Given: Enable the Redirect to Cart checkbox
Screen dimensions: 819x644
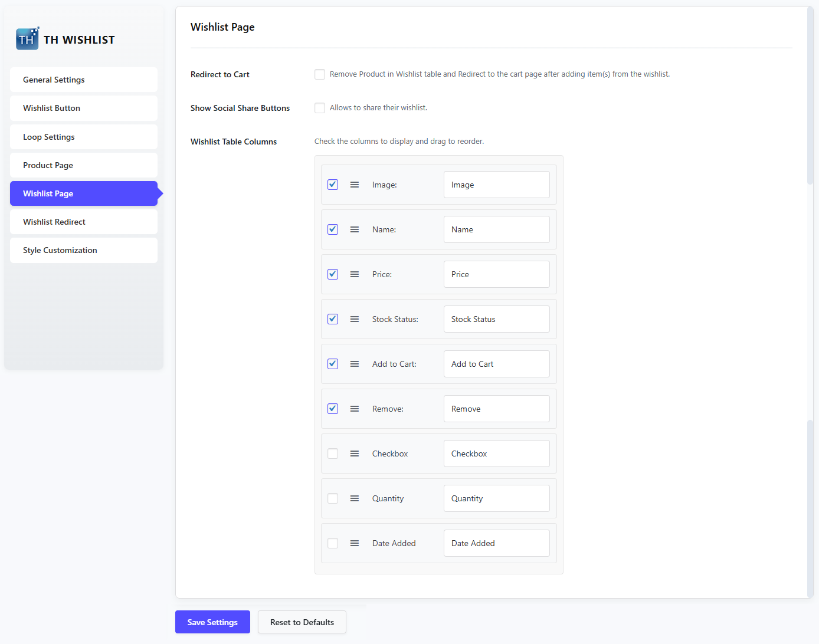Looking at the screenshot, I should [320, 74].
